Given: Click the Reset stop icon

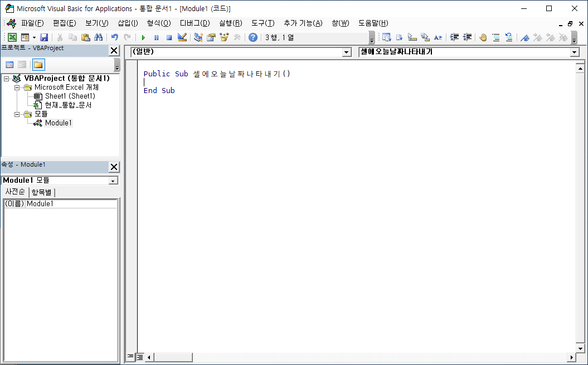Looking at the screenshot, I should (x=169, y=37).
